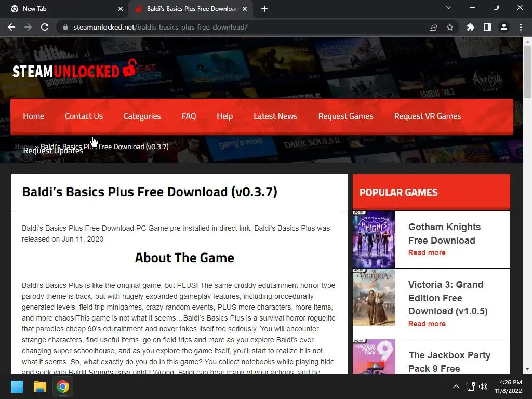The height and width of the screenshot is (399, 532).
Task: Share this page via the share icon
Action: coord(433,27)
